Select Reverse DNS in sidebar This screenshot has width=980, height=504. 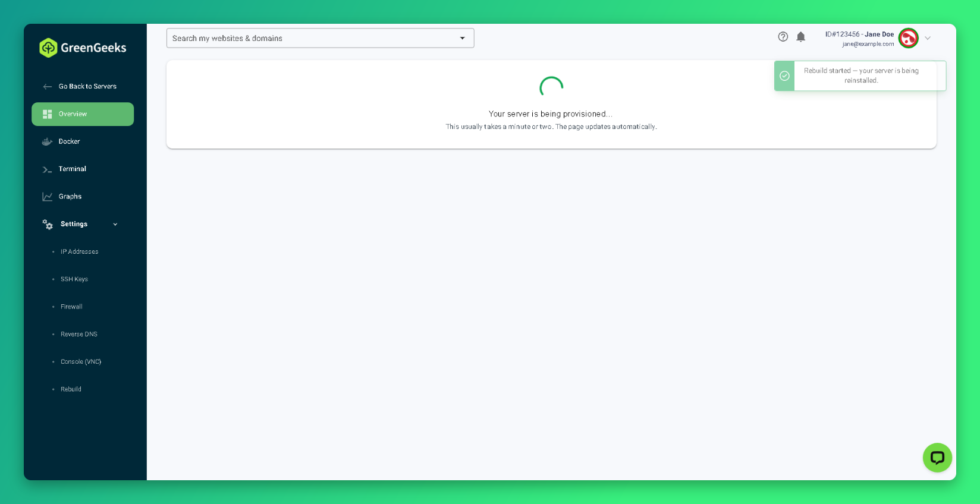[x=79, y=334]
